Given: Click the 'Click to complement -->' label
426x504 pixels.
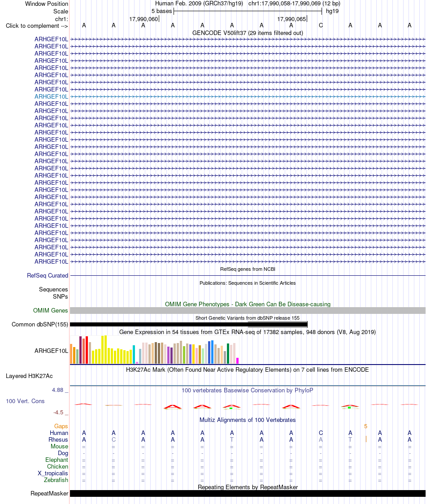Looking at the screenshot, I should (37, 26).
